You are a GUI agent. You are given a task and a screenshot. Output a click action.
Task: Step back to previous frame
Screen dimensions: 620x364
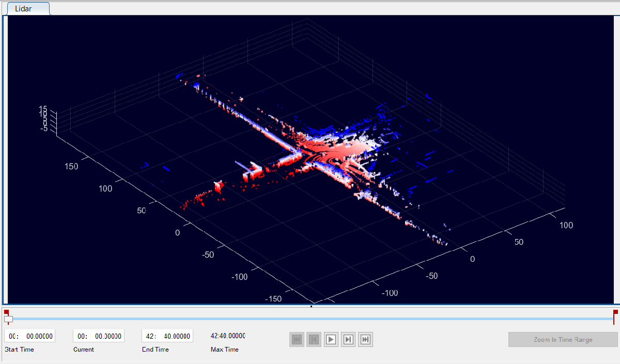click(x=314, y=339)
